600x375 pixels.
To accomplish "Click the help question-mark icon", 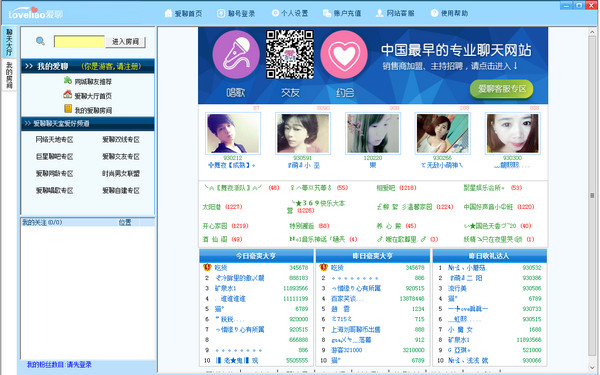I will pyautogui.click(x=434, y=13).
